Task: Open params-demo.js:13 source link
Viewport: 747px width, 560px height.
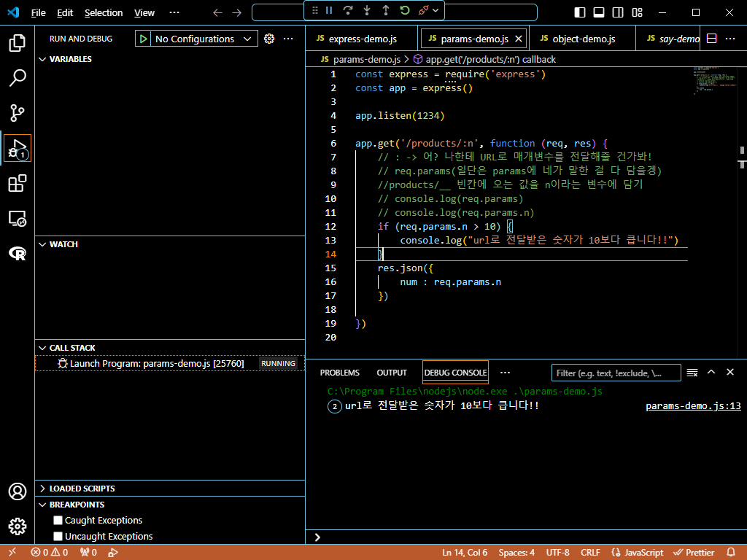Action: tap(693, 406)
